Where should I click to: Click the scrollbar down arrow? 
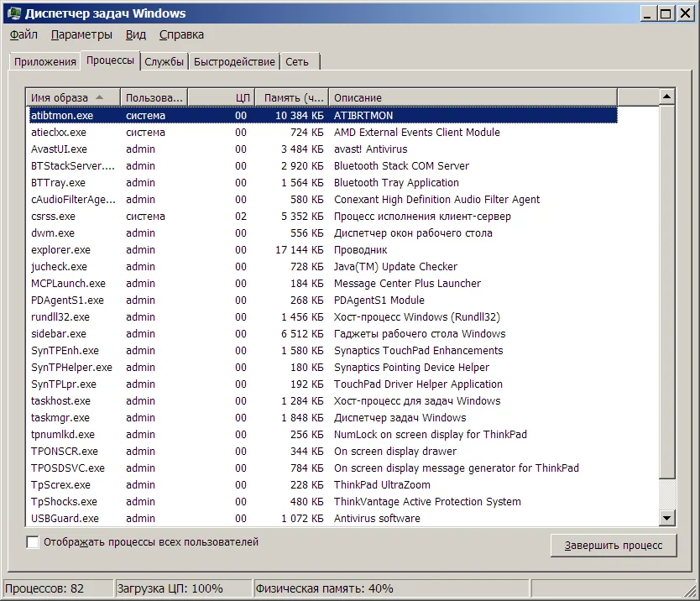(667, 519)
